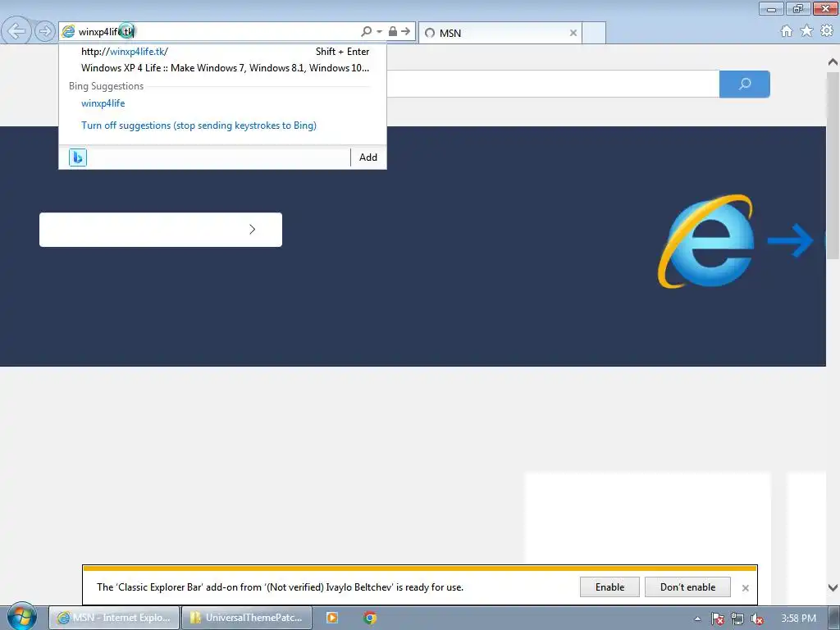Click in the address bar text field

(217, 32)
